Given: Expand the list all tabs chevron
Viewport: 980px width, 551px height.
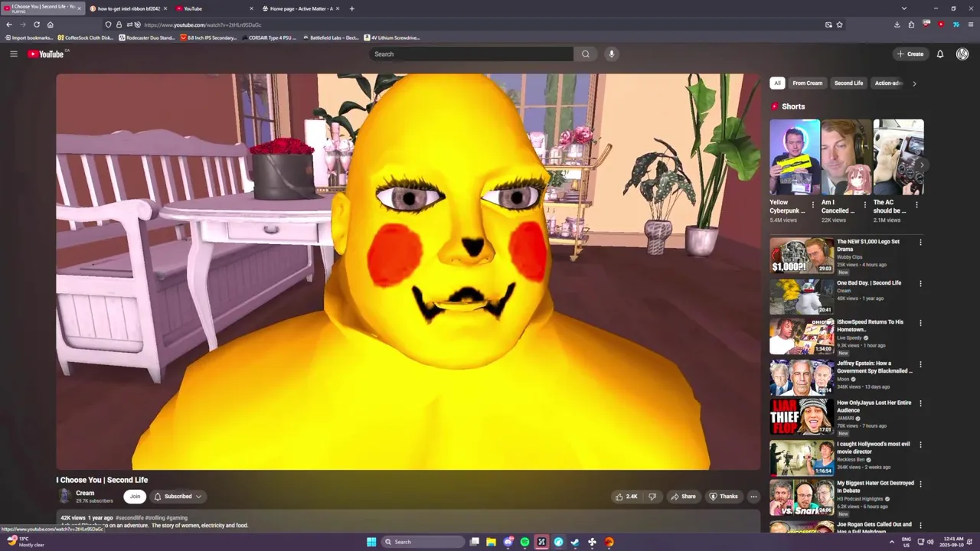Looking at the screenshot, I should pyautogui.click(x=904, y=8).
